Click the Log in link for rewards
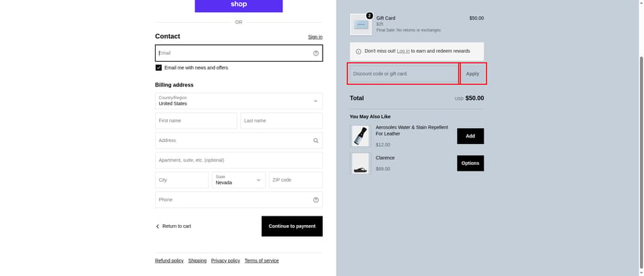The image size is (644, 276). [x=403, y=52]
